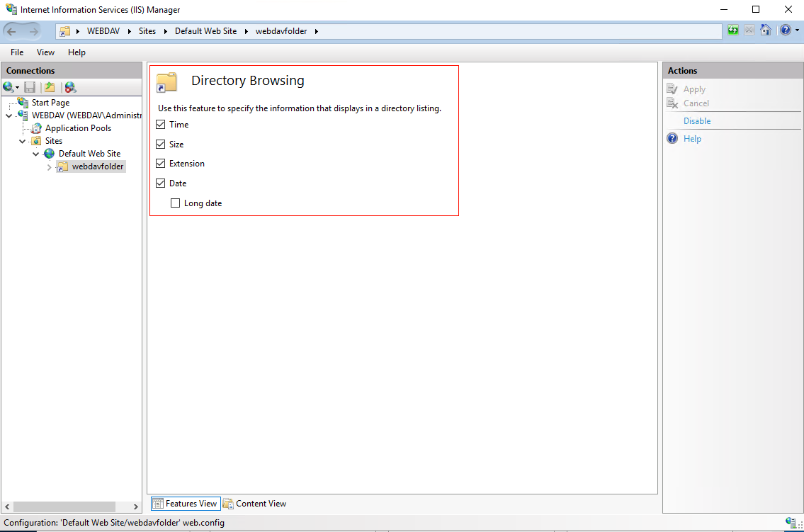This screenshot has height=532, width=804.
Task: Open the Help icon in address bar
Action: coord(785,30)
